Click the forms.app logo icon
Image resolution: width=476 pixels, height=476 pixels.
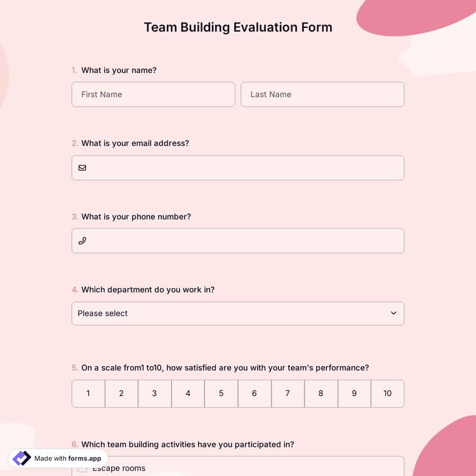click(x=22, y=458)
